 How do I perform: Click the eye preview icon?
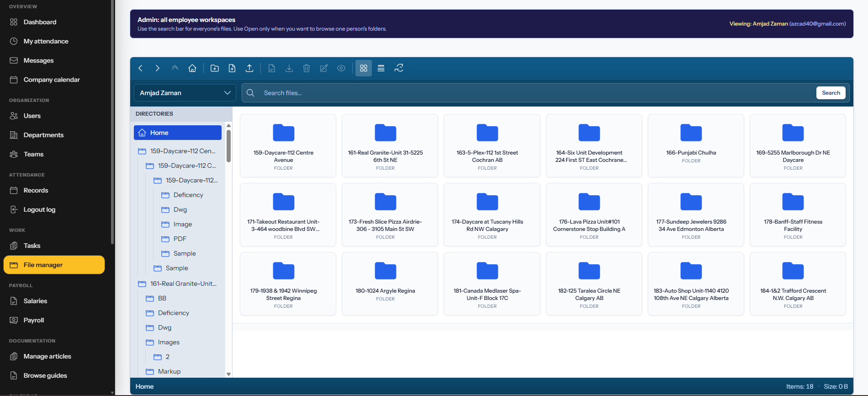tap(341, 68)
